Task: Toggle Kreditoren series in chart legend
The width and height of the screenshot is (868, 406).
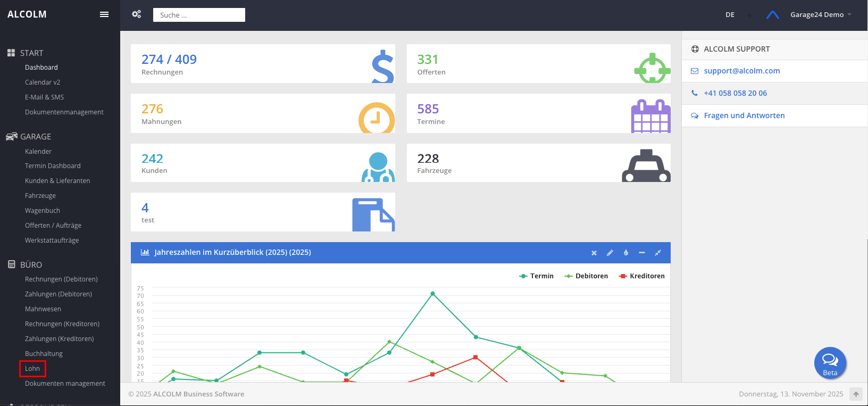Action: 641,276
